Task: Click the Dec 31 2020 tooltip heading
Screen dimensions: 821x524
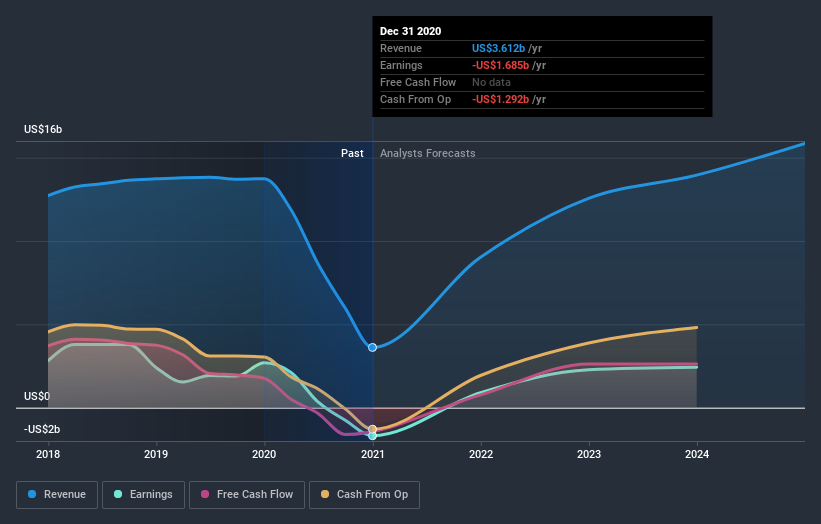Action: (410, 31)
